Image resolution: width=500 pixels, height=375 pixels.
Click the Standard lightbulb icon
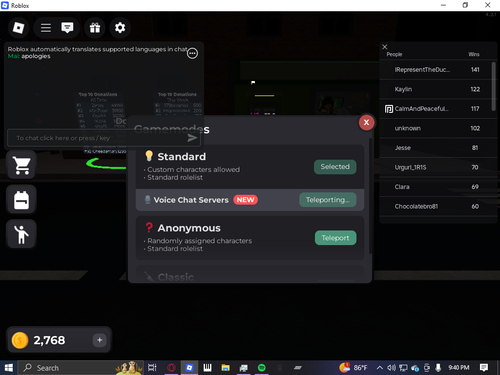[149, 156]
